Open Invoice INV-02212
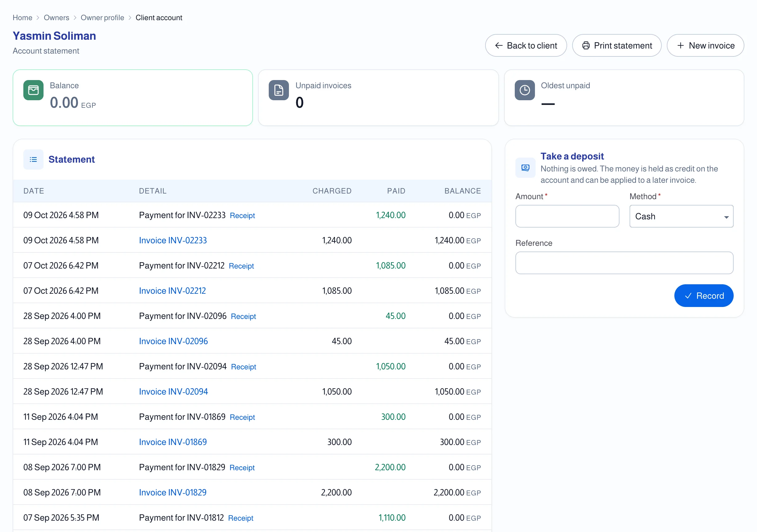Viewport: 757px width, 532px height. (x=173, y=291)
